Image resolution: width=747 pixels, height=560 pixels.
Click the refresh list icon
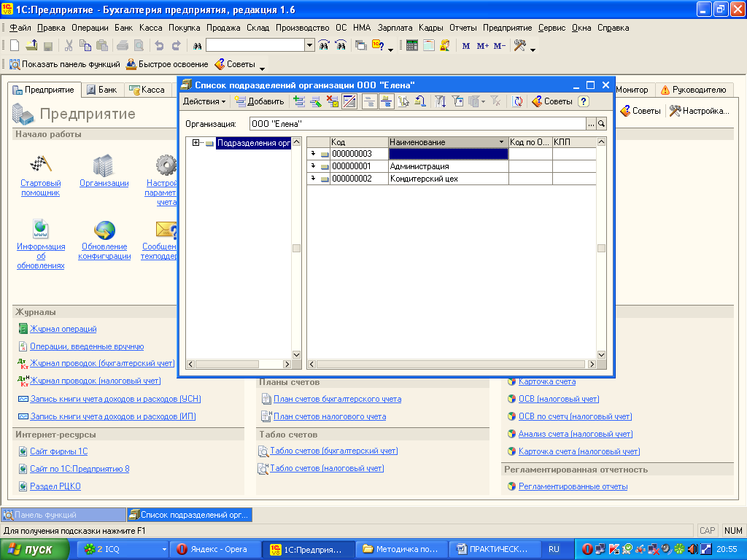click(517, 101)
